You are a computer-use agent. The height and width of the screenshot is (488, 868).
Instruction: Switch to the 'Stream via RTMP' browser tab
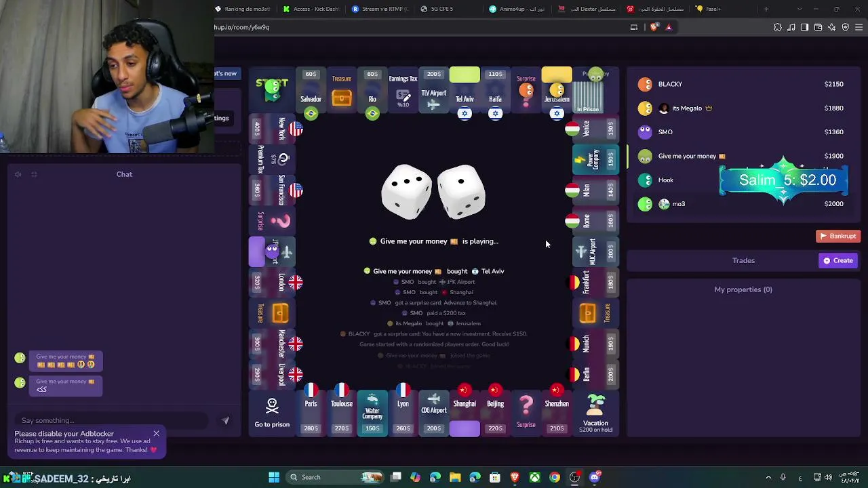pos(380,9)
